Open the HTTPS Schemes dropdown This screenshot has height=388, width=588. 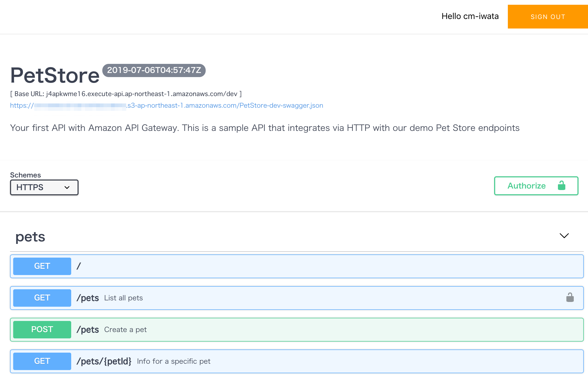pos(44,187)
